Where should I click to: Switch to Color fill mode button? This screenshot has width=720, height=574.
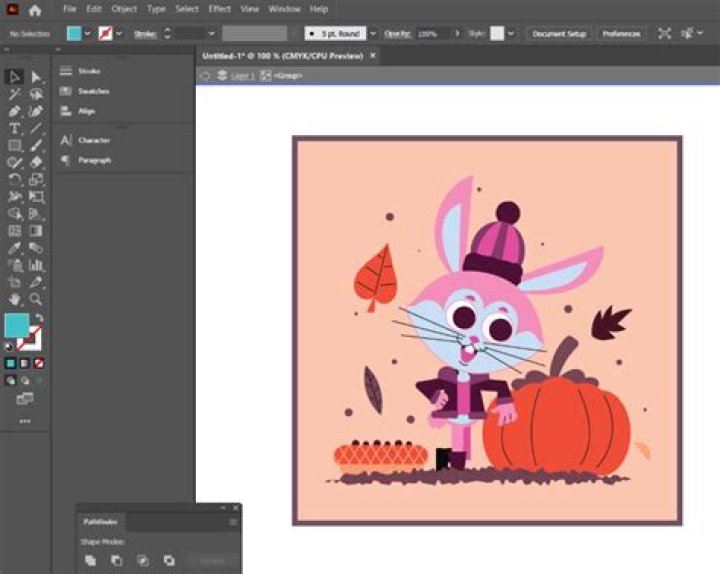(x=11, y=364)
